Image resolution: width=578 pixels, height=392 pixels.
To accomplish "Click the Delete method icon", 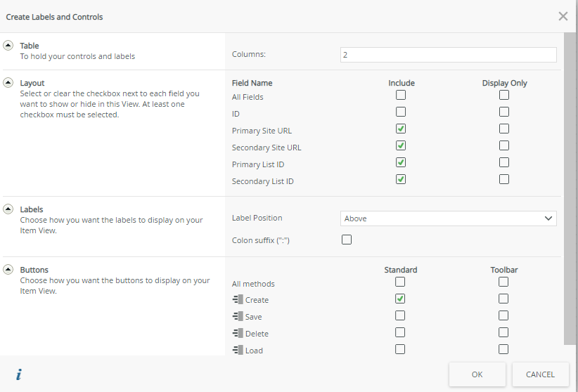I will tap(237, 334).
